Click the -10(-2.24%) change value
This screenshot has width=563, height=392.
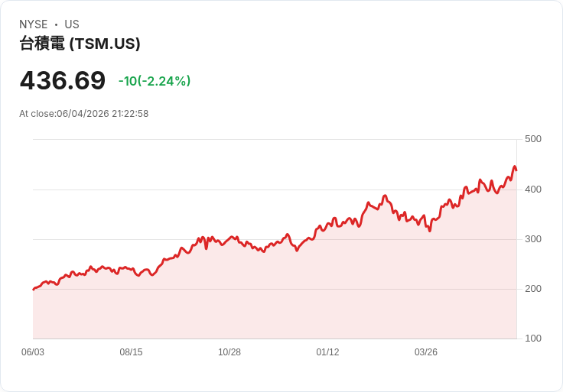(x=155, y=81)
